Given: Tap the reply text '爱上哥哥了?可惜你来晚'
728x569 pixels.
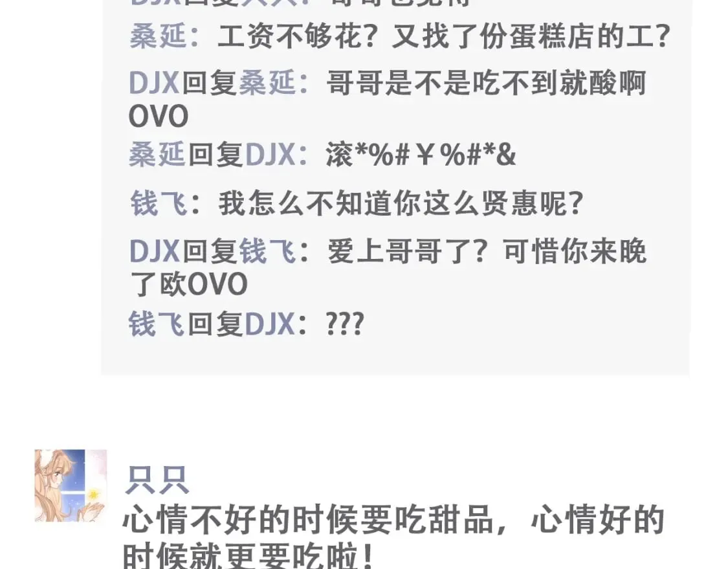Looking at the screenshot, I should (x=487, y=252).
